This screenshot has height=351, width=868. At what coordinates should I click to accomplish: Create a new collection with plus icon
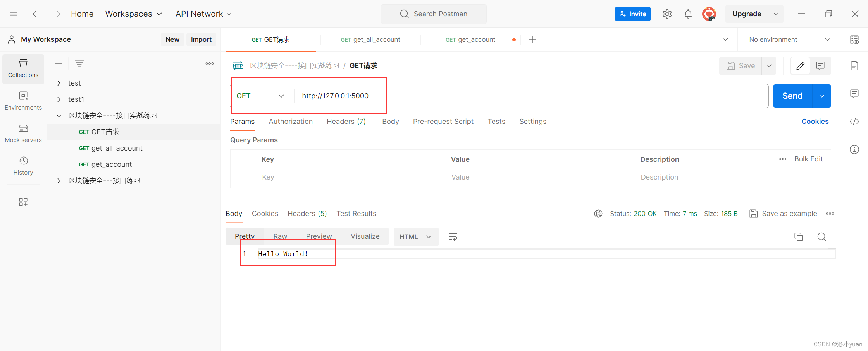coord(59,63)
